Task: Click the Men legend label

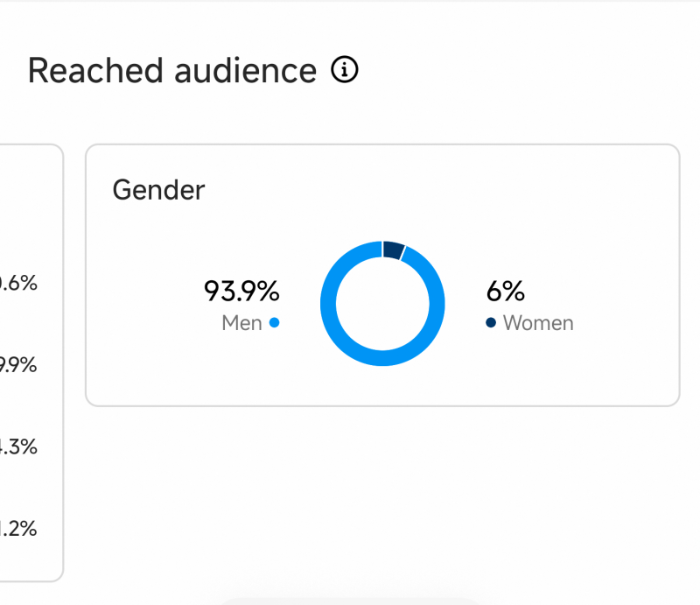Action: [241, 323]
